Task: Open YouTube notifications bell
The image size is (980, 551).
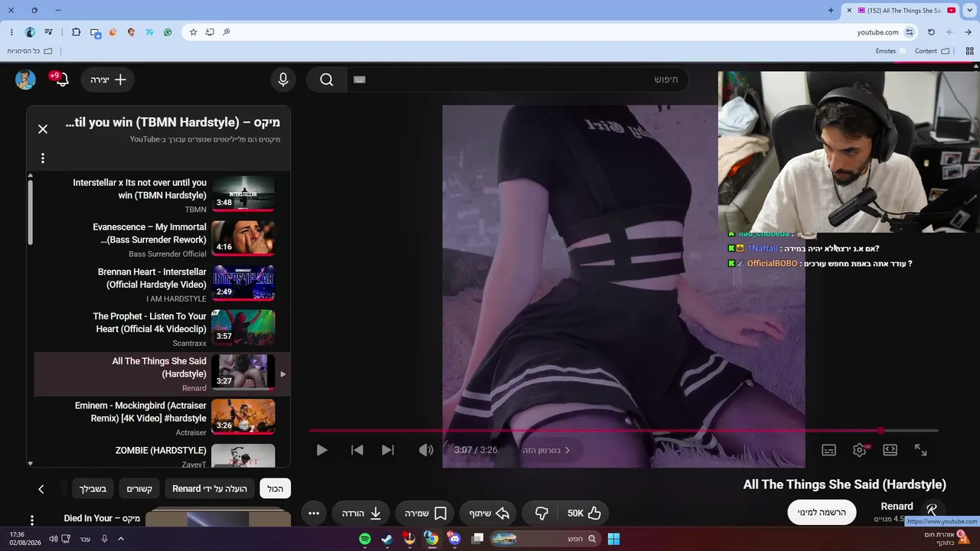Action: [61, 80]
